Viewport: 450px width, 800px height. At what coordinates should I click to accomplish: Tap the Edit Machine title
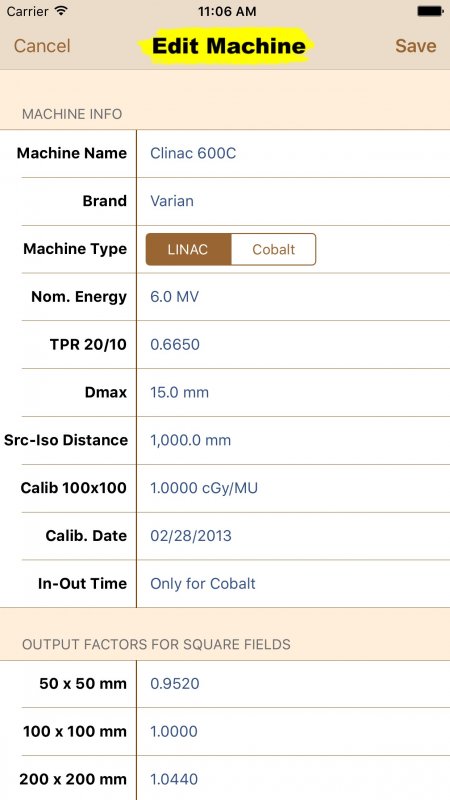229,46
